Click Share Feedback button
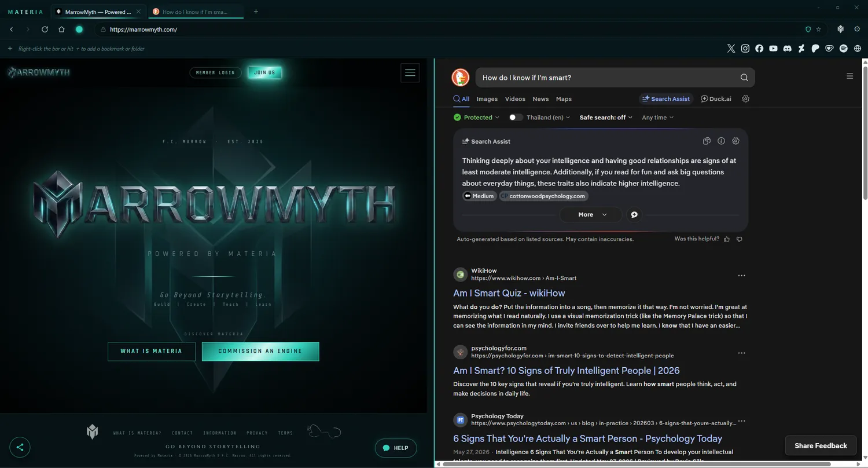 (821, 445)
